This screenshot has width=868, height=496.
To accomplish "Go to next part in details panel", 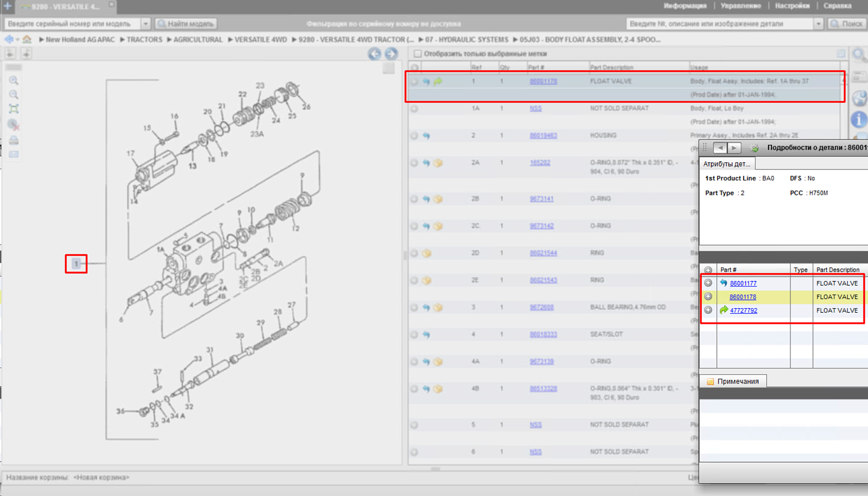I will pyautogui.click(x=734, y=147).
